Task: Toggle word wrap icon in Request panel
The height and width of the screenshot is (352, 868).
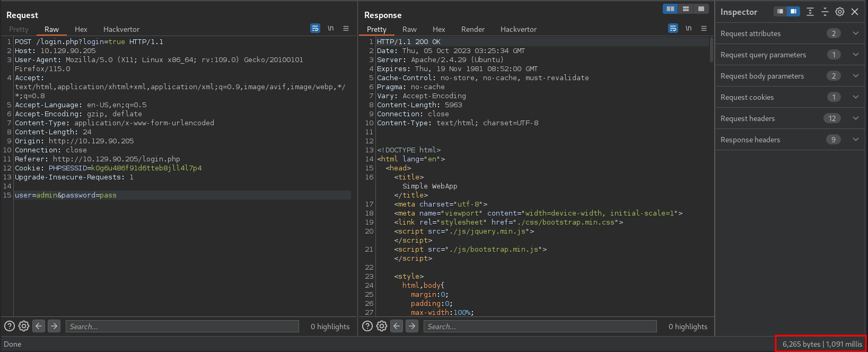Action: (x=315, y=29)
